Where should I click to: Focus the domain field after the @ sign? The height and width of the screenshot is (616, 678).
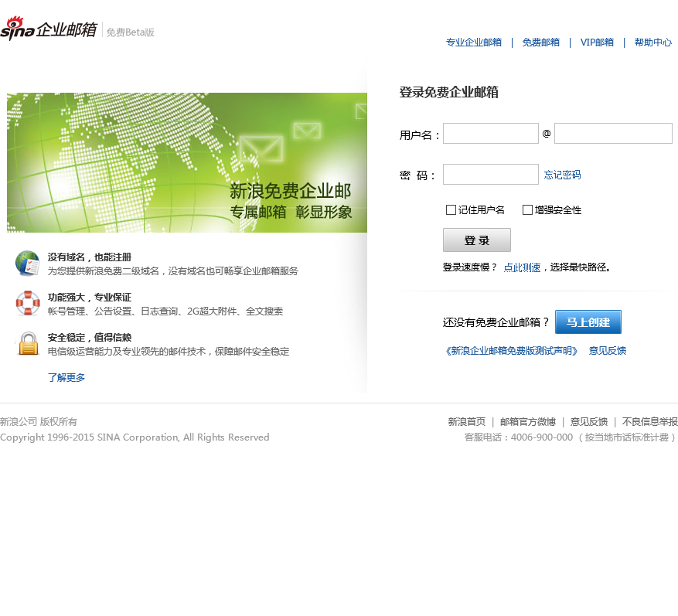point(613,133)
